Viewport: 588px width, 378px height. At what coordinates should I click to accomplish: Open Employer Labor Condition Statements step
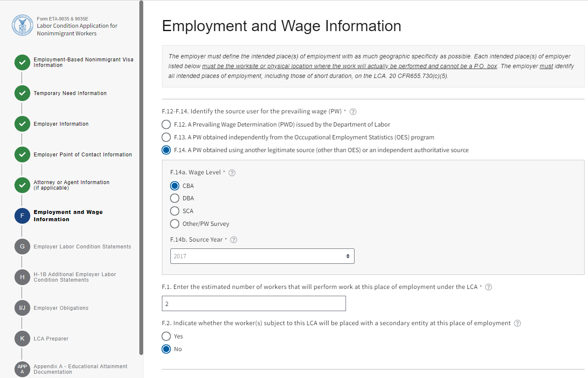click(82, 247)
